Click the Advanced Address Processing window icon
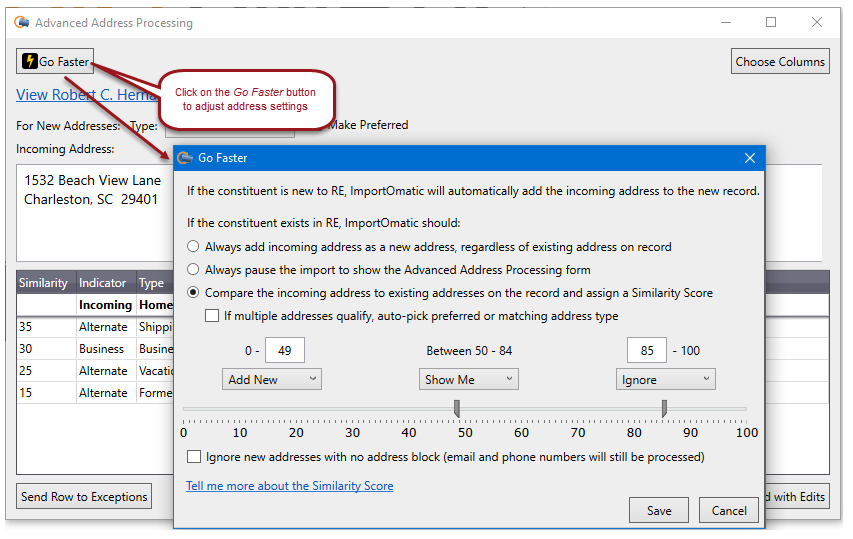This screenshot has width=853, height=539. [x=22, y=22]
